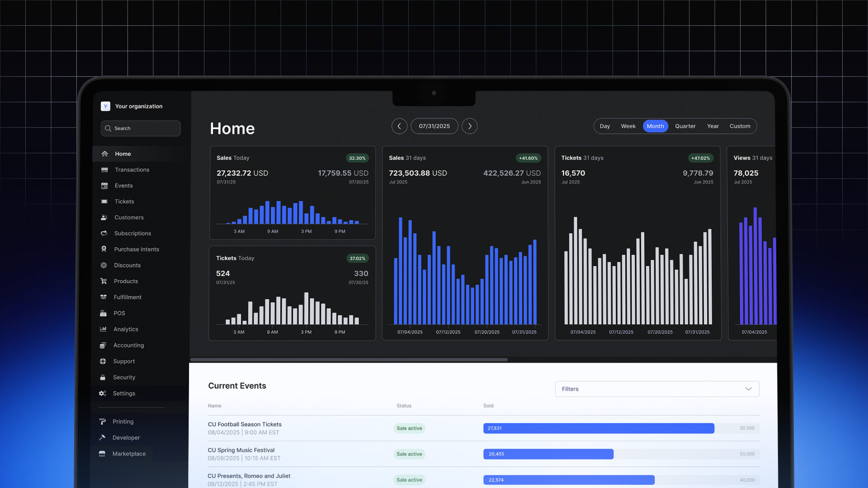Click the Security padlock icon
Image resolution: width=868 pixels, height=488 pixels.
(x=103, y=377)
